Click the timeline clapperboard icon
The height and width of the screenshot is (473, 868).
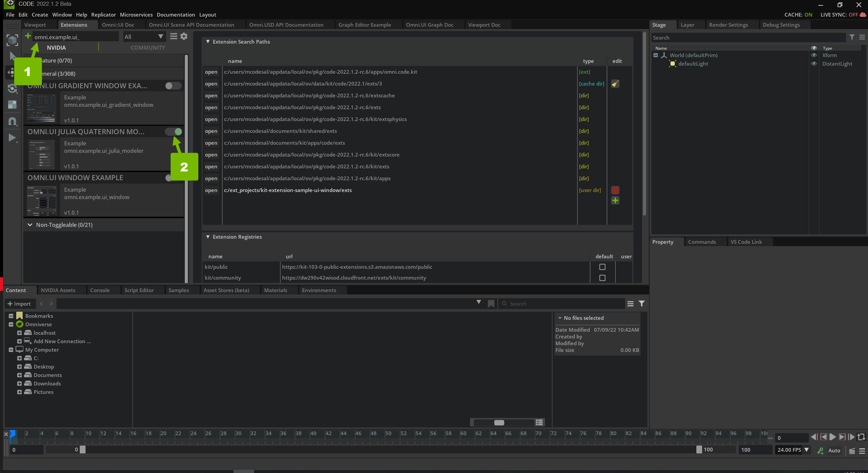click(x=852, y=451)
